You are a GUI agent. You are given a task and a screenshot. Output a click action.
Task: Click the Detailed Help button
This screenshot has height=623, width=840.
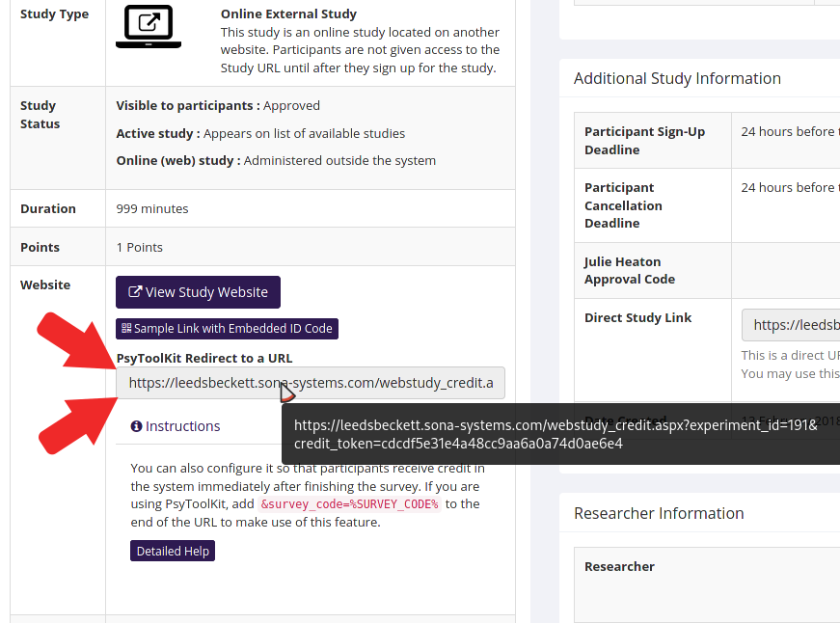[173, 551]
